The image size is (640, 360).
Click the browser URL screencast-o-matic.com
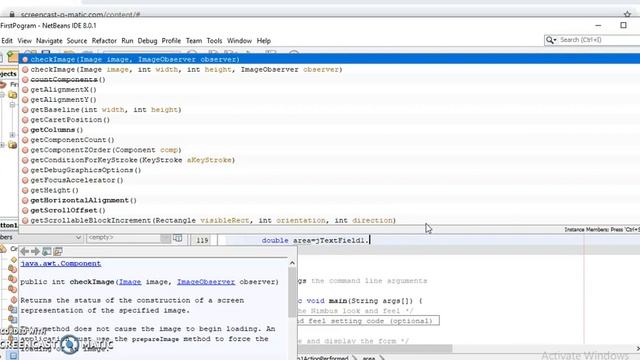tap(80, 15)
